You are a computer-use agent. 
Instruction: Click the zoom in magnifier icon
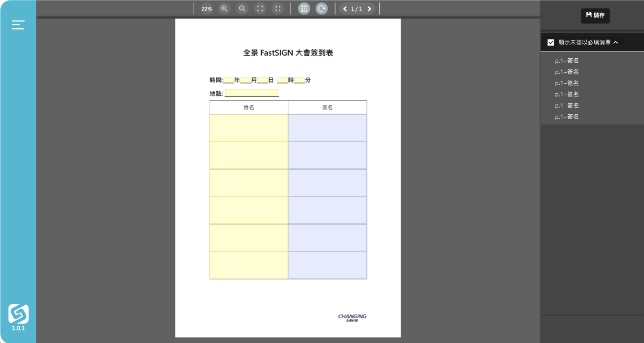coord(224,9)
